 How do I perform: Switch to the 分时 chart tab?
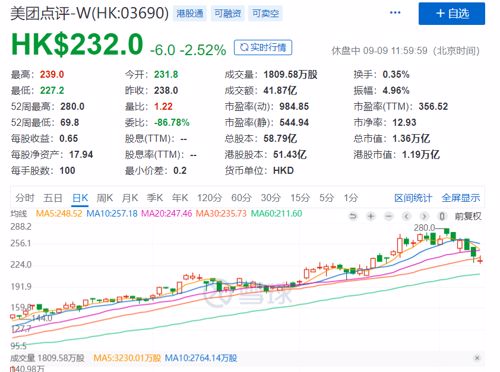(x=25, y=198)
